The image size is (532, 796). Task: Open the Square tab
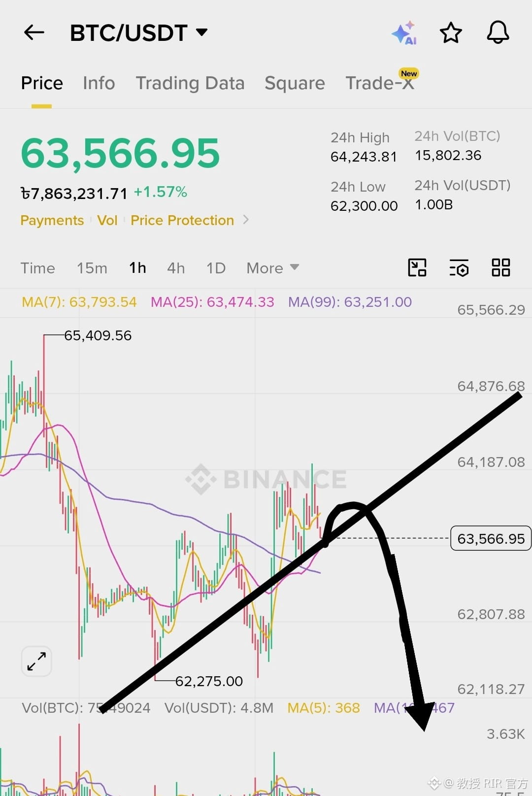pos(295,83)
